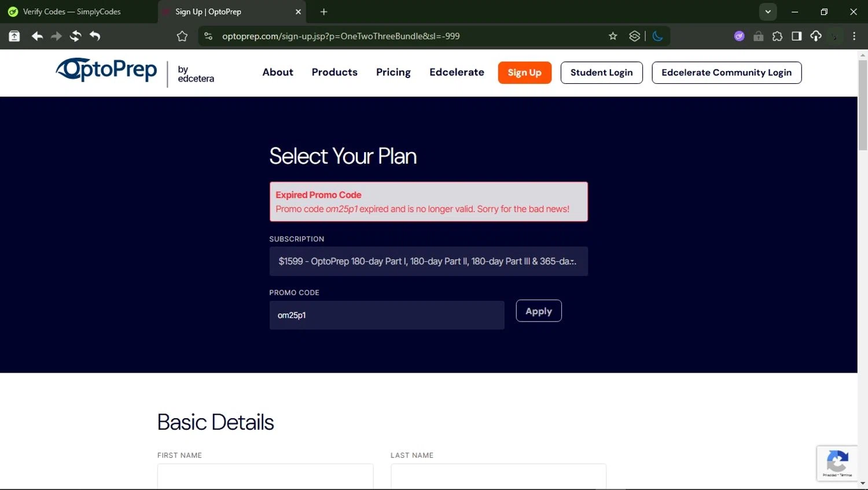The image size is (868, 490).
Task: Click the page vertical scrollbar thumb
Action: click(x=863, y=105)
